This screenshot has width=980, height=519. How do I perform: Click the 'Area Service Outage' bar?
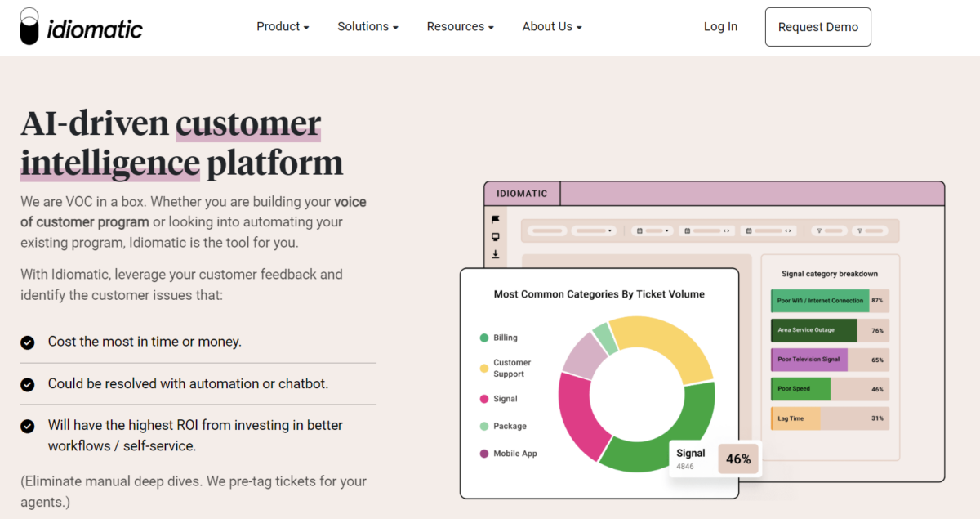[x=813, y=330]
